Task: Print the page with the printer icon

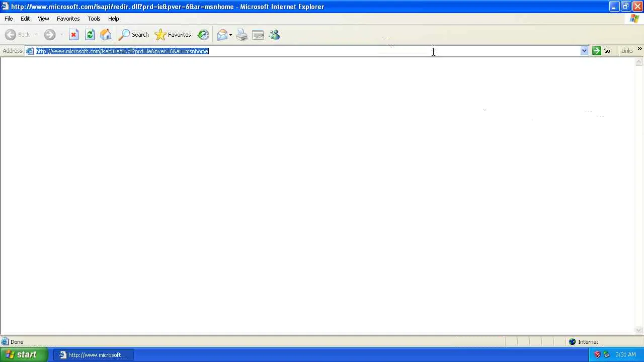Action: pyautogui.click(x=242, y=35)
